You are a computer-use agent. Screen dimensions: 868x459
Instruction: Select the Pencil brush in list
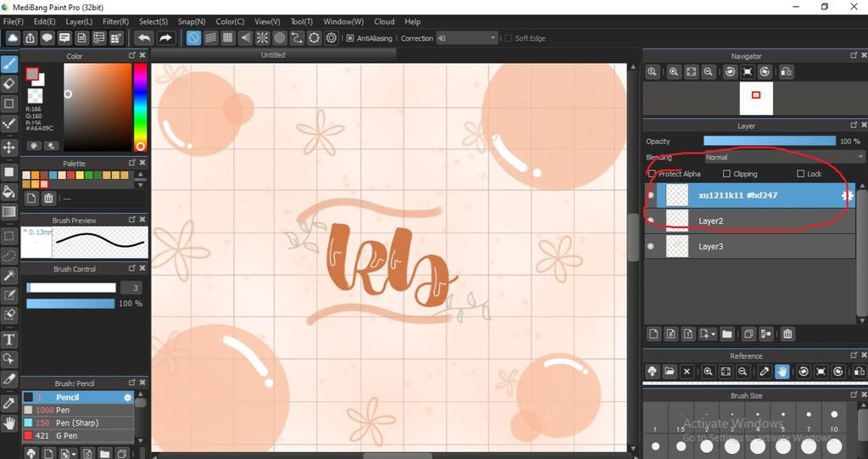point(77,397)
